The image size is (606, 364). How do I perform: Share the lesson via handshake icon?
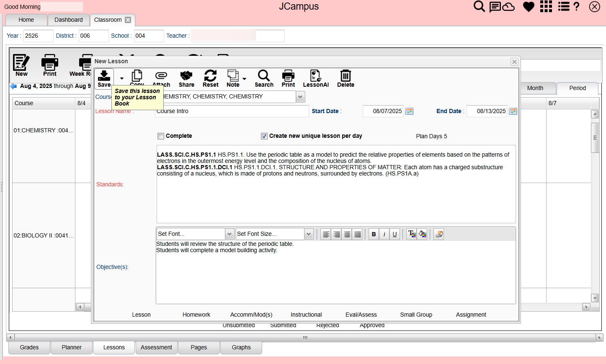pyautogui.click(x=186, y=78)
